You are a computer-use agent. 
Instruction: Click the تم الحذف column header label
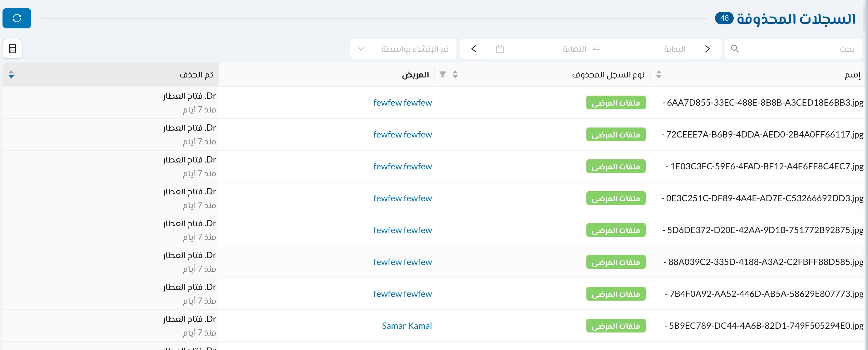196,74
